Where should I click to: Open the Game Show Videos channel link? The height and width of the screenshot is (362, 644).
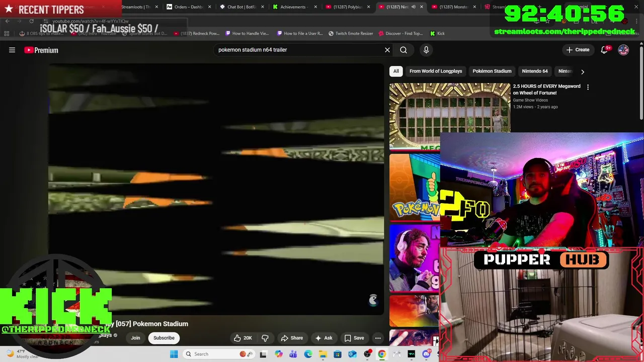tap(530, 100)
